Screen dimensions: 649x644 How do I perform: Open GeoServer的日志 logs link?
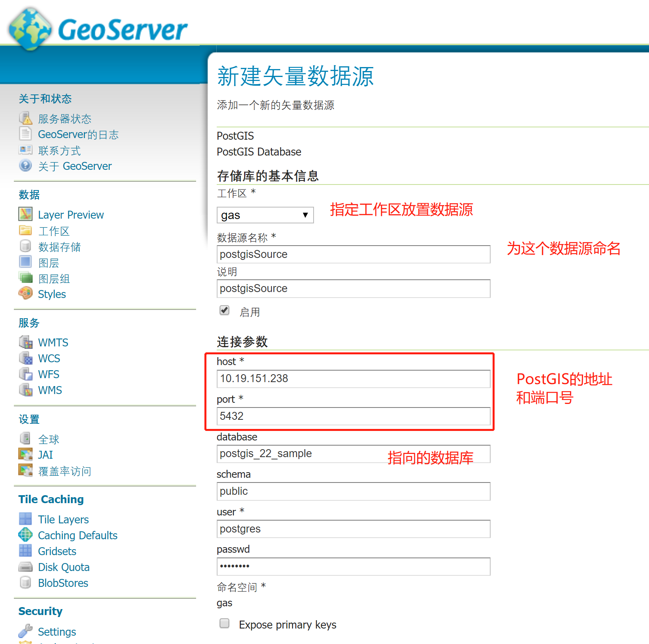click(78, 135)
